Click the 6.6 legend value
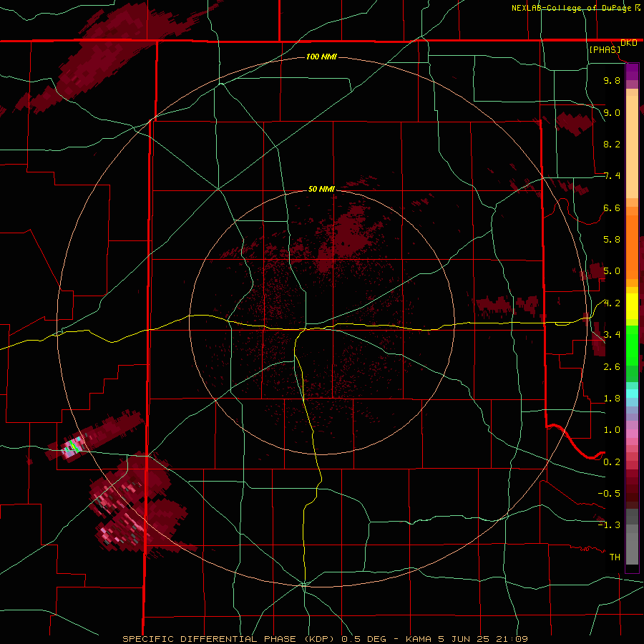 [612, 208]
